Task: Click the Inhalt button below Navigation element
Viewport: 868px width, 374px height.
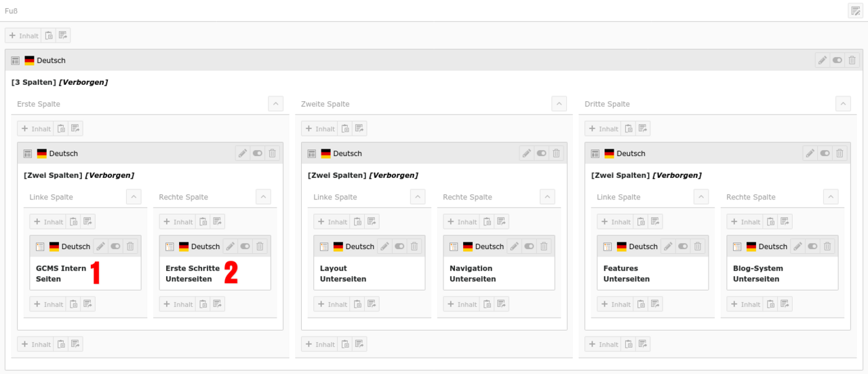Action: pos(461,304)
